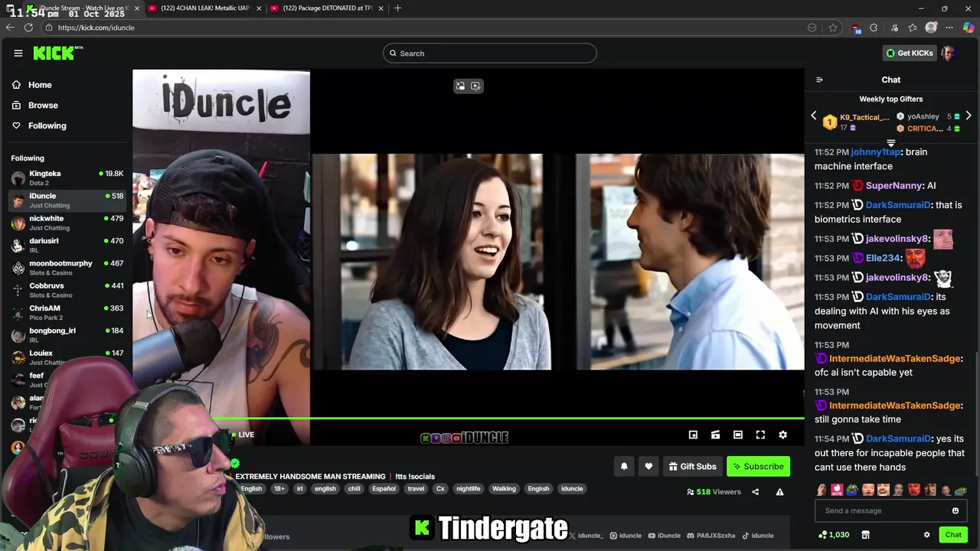
Task: Focus the Kick search field
Action: [x=490, y=53]
